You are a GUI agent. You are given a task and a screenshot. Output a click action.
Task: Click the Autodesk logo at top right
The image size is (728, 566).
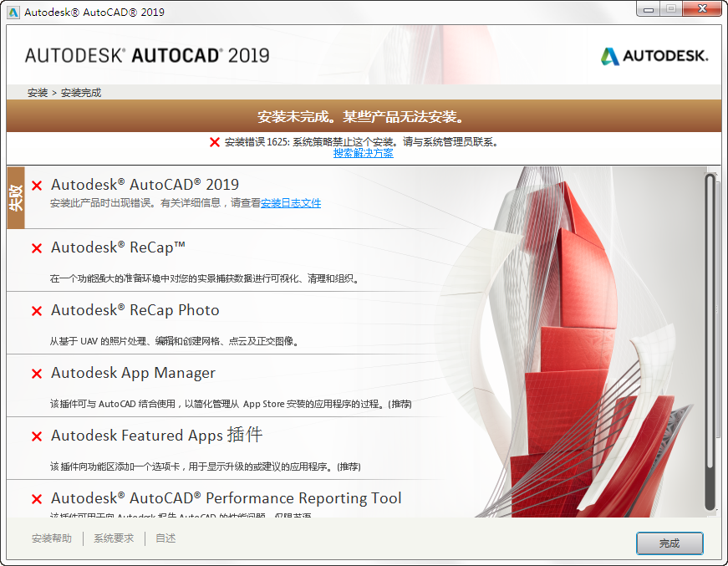pyautogui.click(x=654, y=56)
